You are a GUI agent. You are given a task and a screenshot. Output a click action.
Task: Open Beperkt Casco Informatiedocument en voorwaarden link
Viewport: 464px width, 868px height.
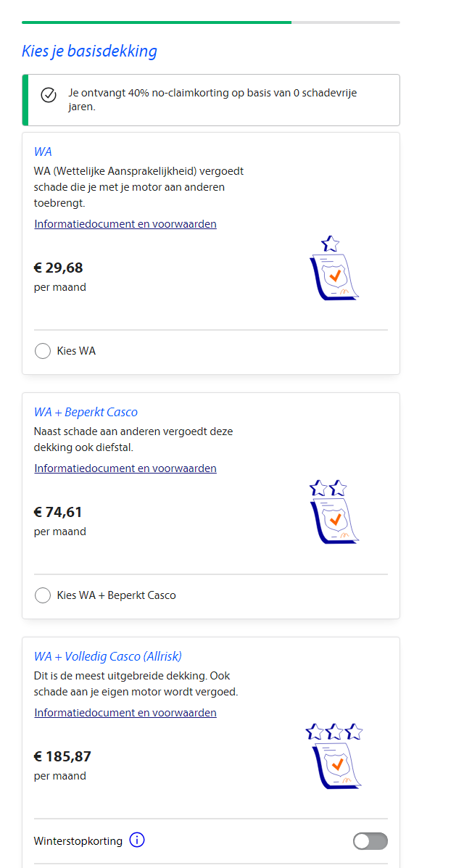click(x=125, y=468)
